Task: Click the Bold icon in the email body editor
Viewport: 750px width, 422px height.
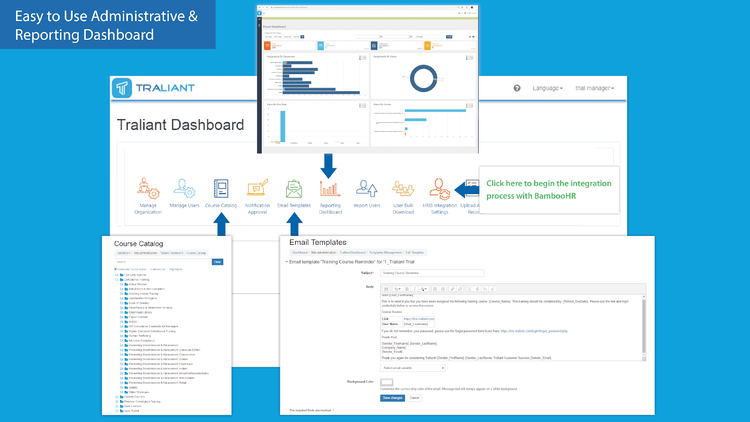Action: click(408, 289)
